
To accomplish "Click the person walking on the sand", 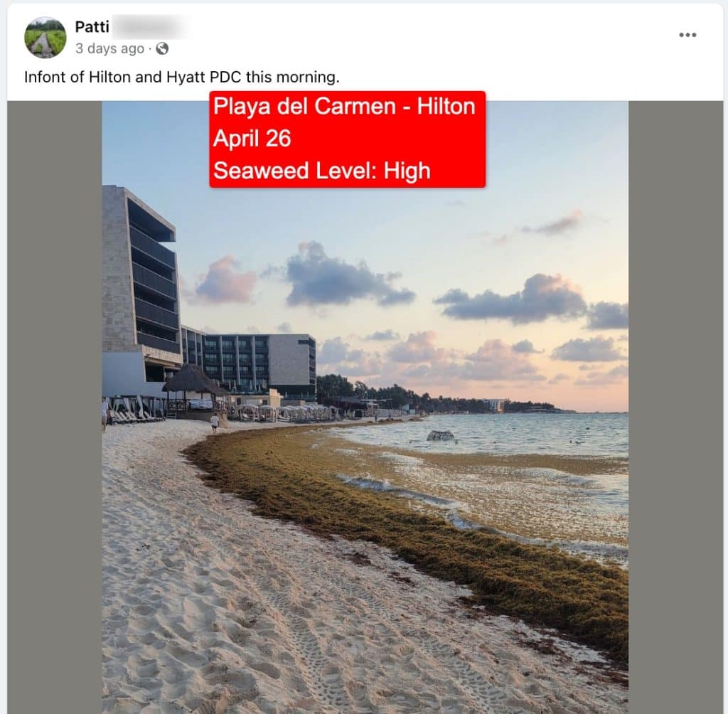I will (x=215, y=422).
